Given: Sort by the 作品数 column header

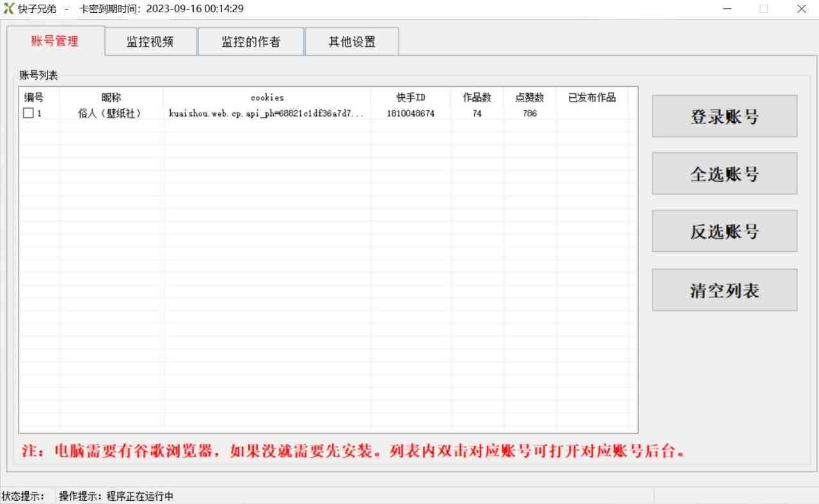Looking at the screenshot, I should pyautogui.click(x=477, y=97).
